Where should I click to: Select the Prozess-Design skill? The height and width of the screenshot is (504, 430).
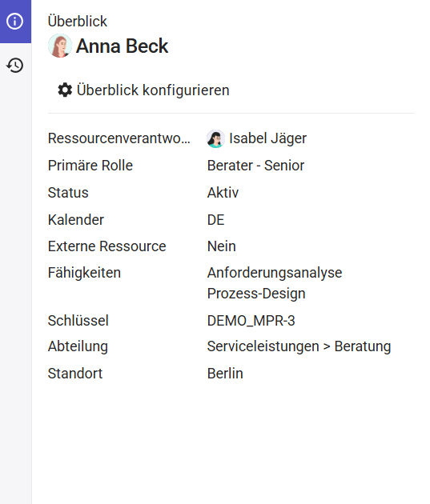coord(256,294)
